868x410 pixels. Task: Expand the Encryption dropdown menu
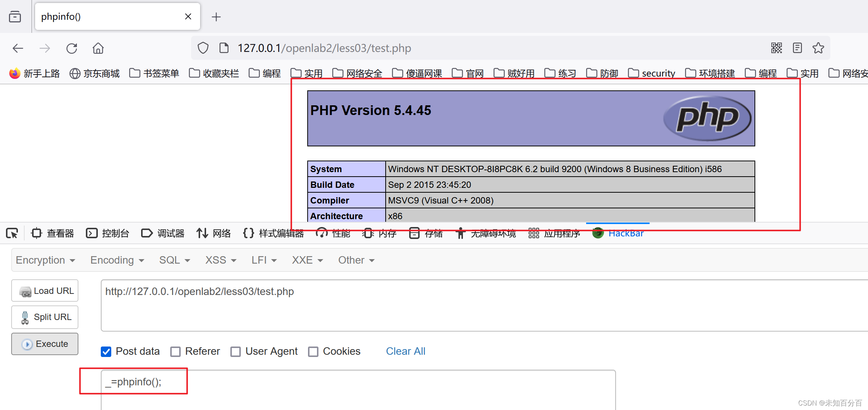(46, 260)
